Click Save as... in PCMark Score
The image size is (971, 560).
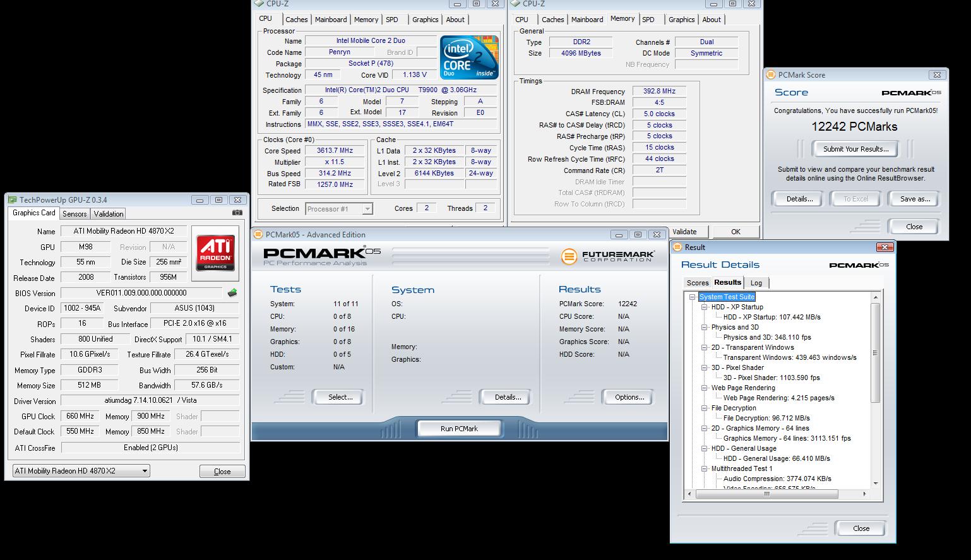coord(915,199)
